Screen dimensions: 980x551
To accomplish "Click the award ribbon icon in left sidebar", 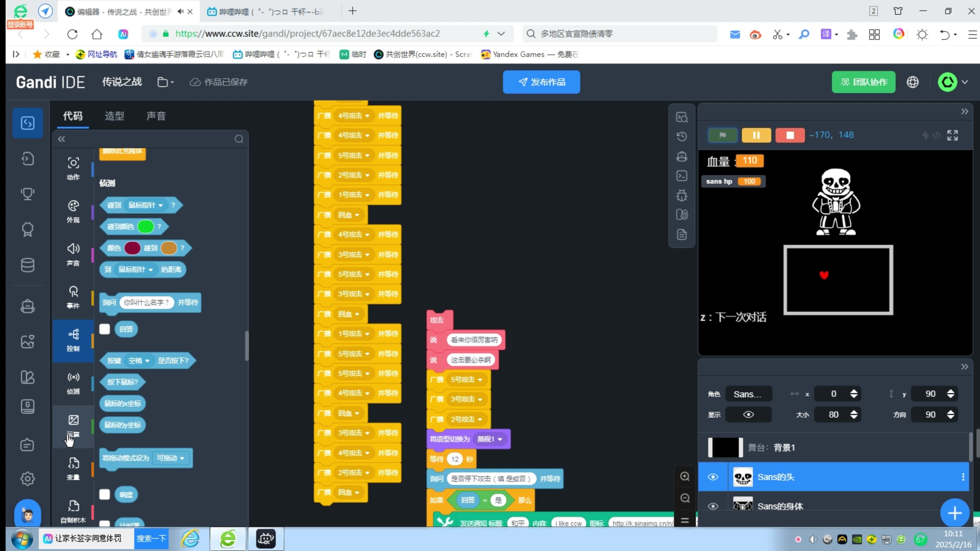I will (27, 229).
